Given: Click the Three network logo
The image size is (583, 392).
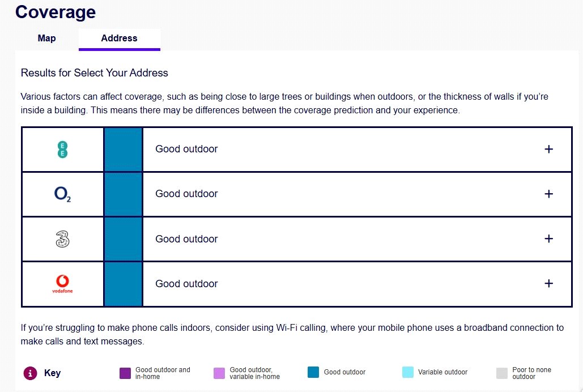Looking at the screenshot, I should pyautogui.click(x=62, y=239).
